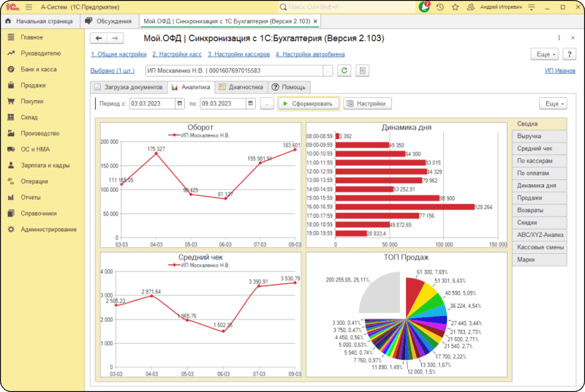Open the Настройки касс link
585x392 pixels.
176,54
